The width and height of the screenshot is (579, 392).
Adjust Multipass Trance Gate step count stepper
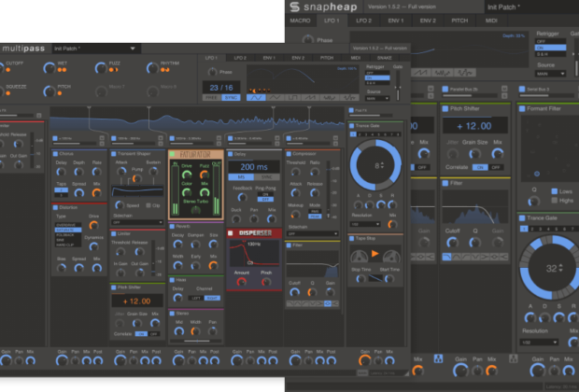[382, 165]
